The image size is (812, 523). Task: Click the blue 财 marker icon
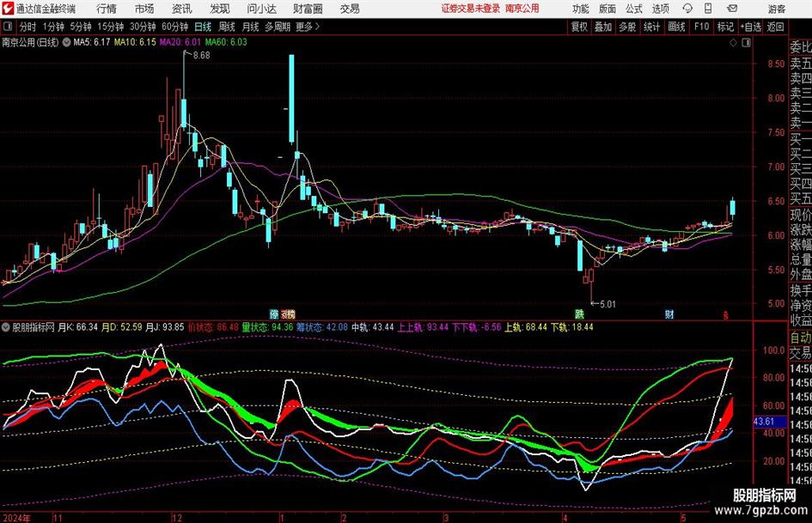669,314
